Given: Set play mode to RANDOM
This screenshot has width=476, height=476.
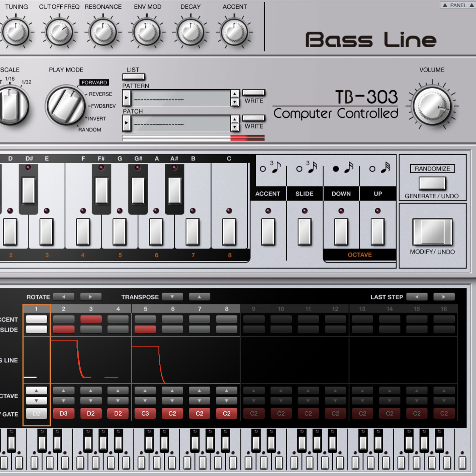Looking at the screenshot, I should point(90,130).
